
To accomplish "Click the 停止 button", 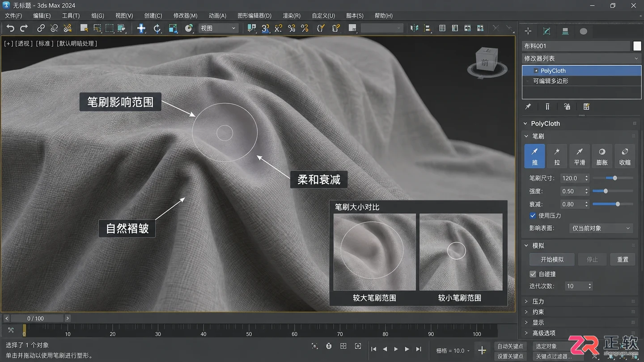I will [x=592, y=260].
